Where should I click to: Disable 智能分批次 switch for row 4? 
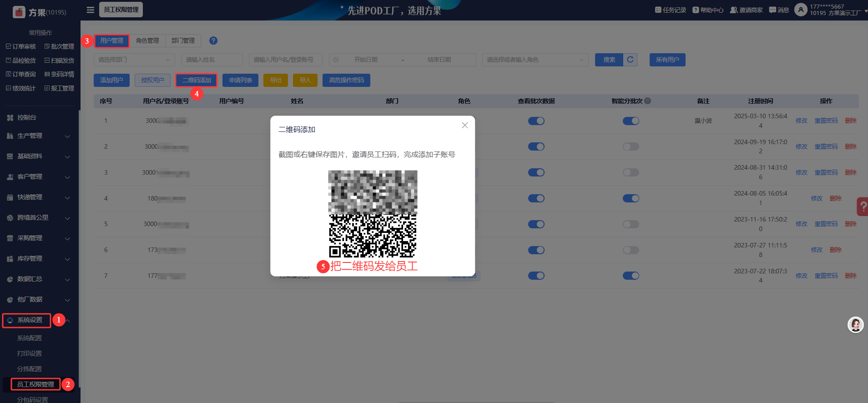tap(631, 198)
